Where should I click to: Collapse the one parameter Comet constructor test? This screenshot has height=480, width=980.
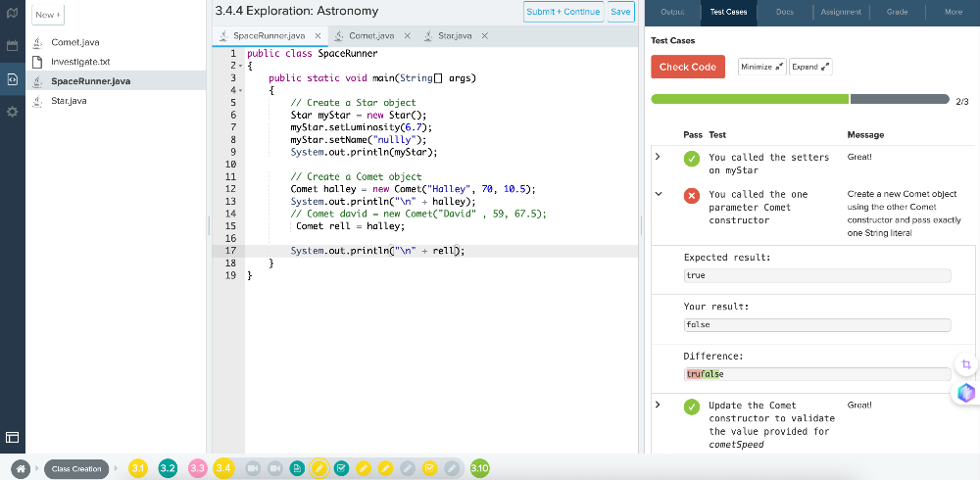coord(658,194)
